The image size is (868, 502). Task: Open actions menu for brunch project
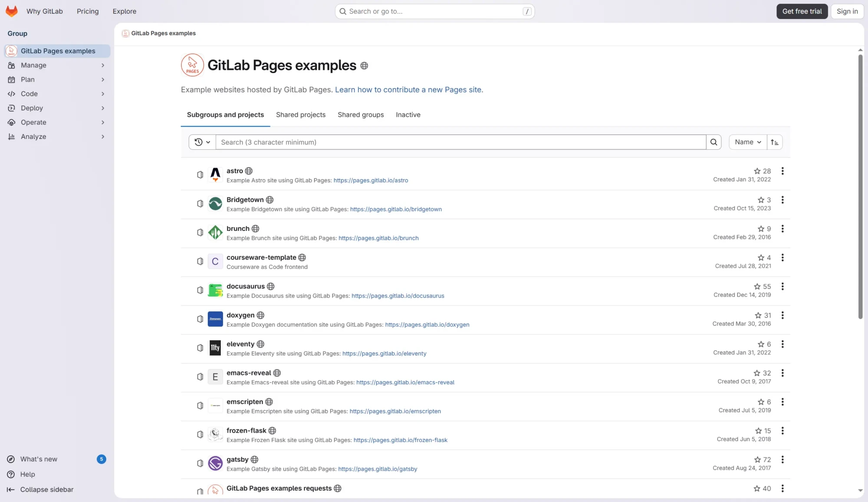point(783,229)
